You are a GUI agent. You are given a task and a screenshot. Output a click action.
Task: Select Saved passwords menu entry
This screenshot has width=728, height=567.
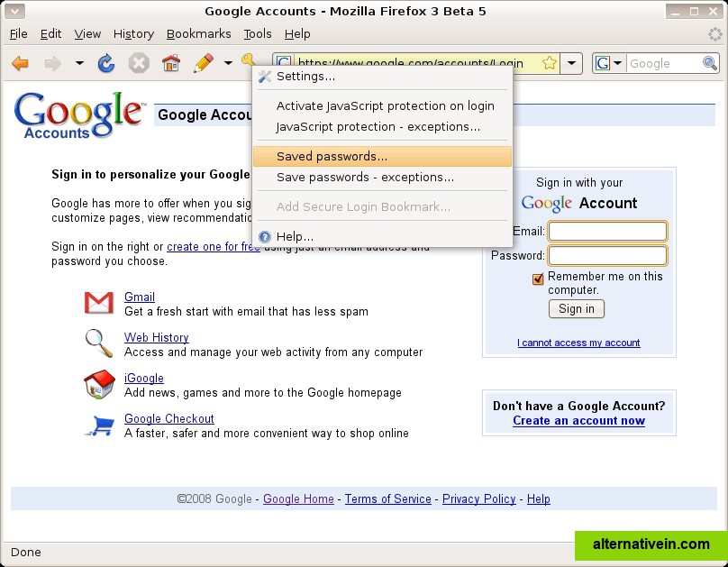pyautogui.click(x=332, y=157)
